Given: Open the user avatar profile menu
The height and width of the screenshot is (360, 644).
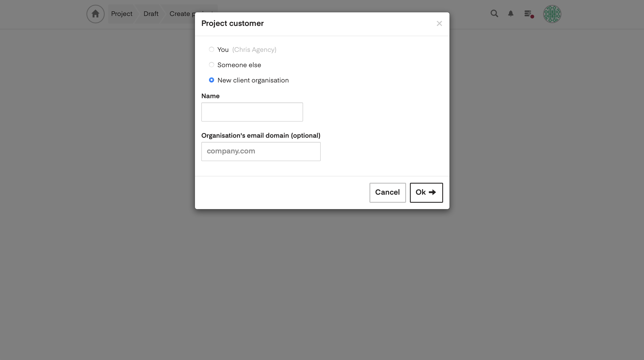Looking at the screenshot, I should pos(552,14).
